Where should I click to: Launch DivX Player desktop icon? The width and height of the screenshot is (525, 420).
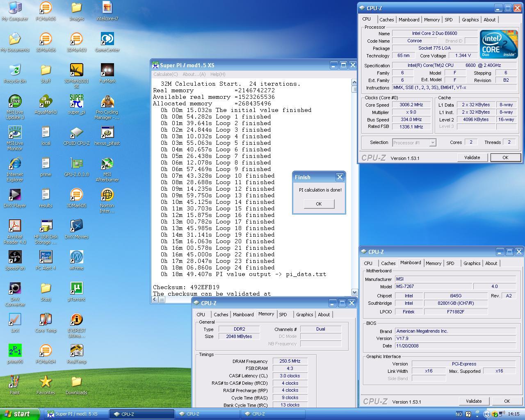coord(15,198)
